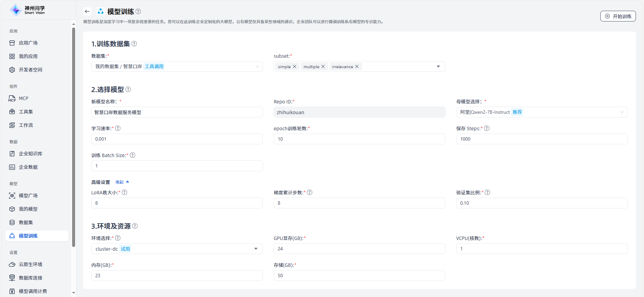The height and width of the screenshot is (297, 644).
Task: Click help icon next to 学习速率 label
Action: tap(118, 128)
